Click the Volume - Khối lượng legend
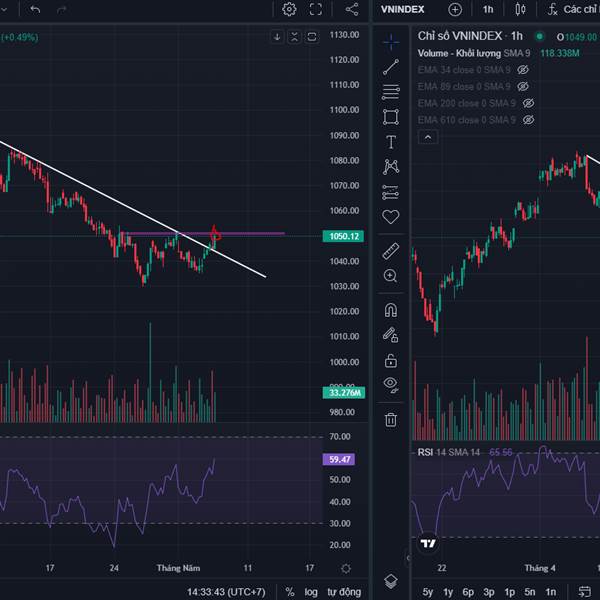The height and width of the screenshot is (600, 600). tap(459, 53)
